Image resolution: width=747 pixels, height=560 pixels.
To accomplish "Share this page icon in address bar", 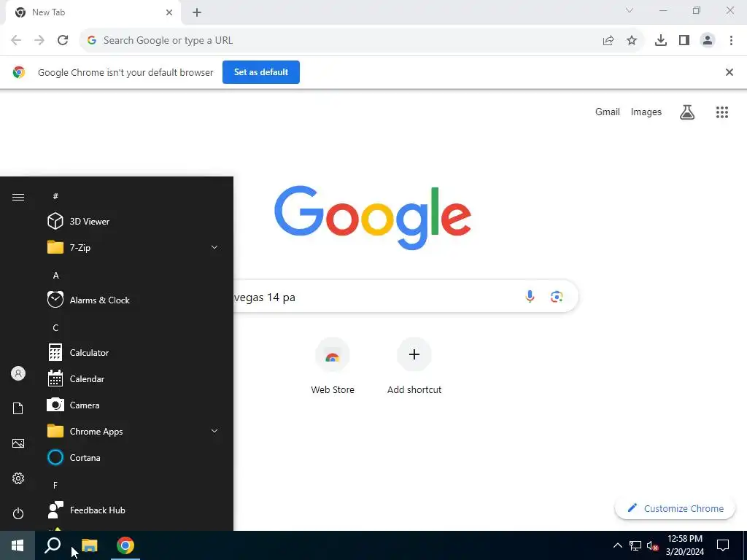I will [x=608, y=41].
